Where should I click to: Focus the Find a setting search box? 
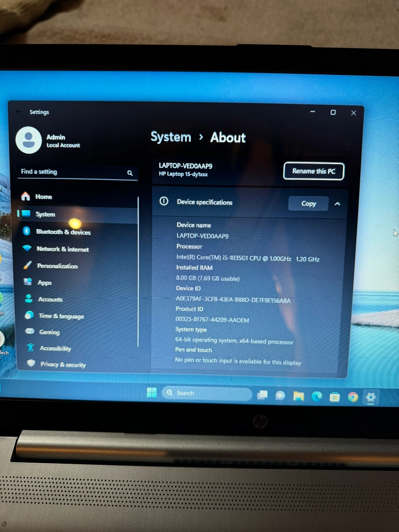tap(78, 172)
